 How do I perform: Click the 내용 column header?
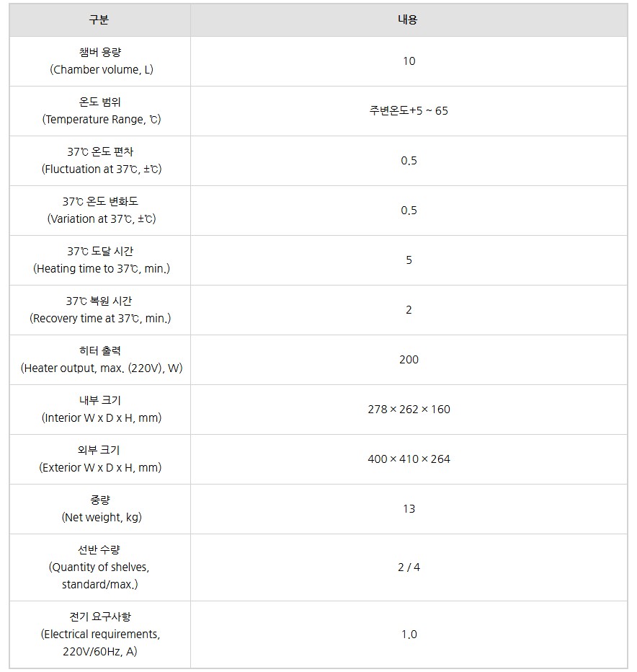pyautogui.click(x=408, y=20)
